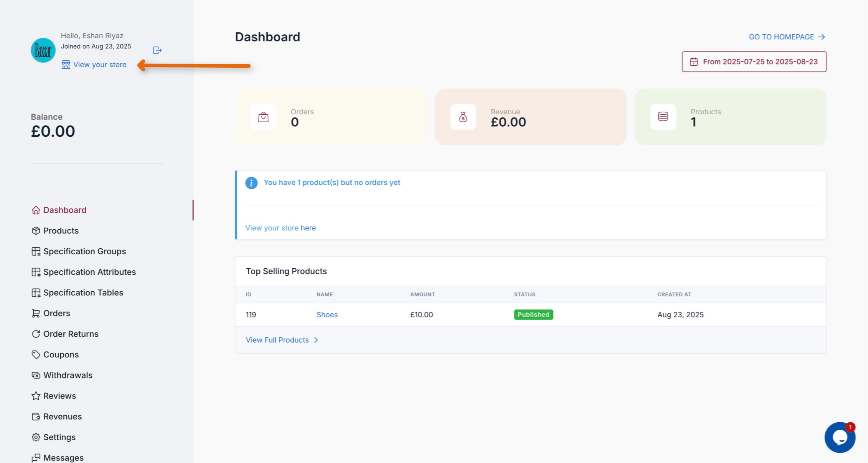Screen dimensions: 868x463
Task: Click the Balance £0.00 amount
Action: pyautogui.click(x=53, y=131)
